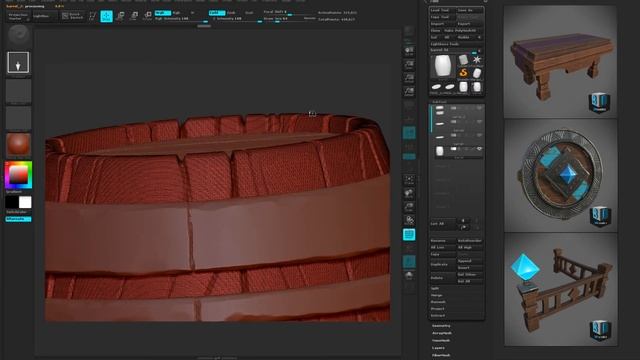Pick a hue in the color picker square

(18, 175)
